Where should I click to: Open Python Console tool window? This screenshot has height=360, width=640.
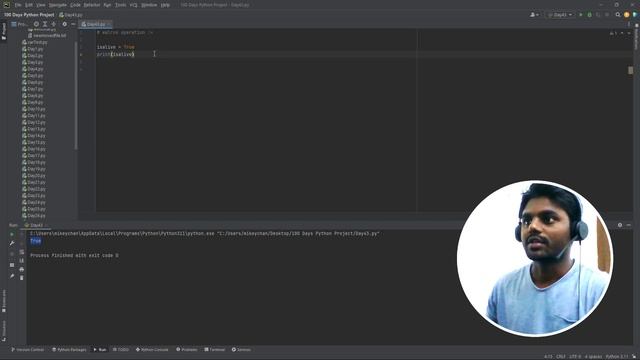152,350
